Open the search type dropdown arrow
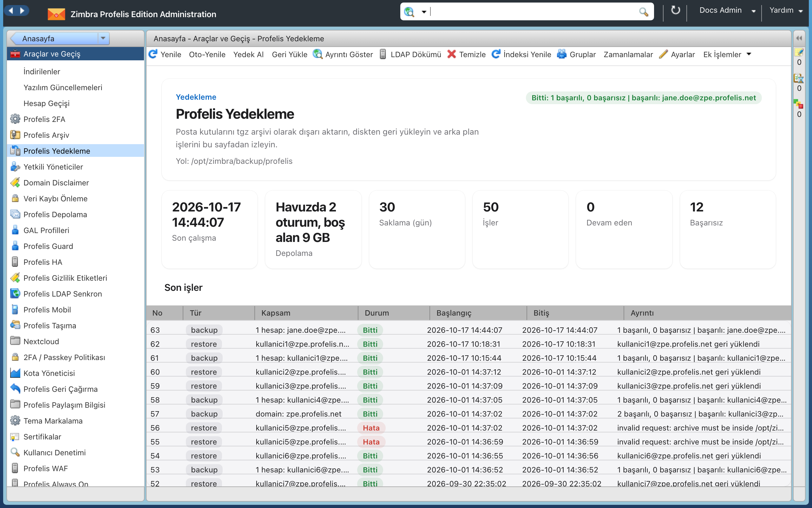The height and width of the screenshot is (508, 812). (424, 12)
